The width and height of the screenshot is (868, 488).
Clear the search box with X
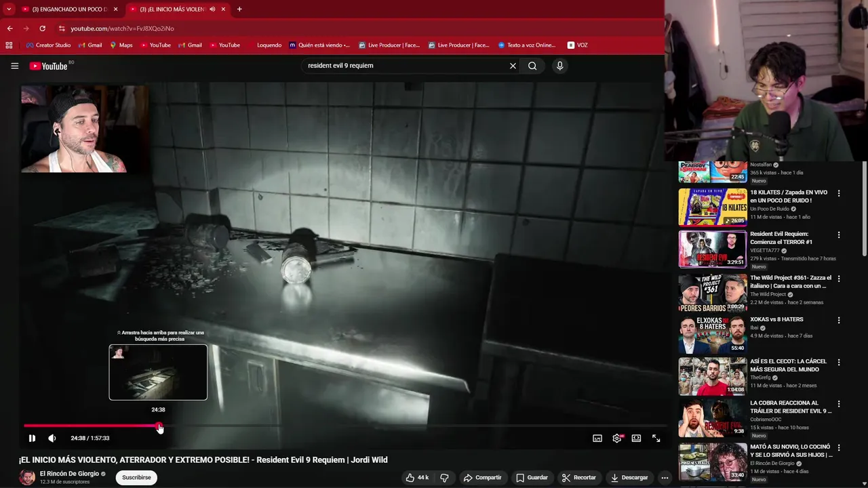tap(513, 66)
